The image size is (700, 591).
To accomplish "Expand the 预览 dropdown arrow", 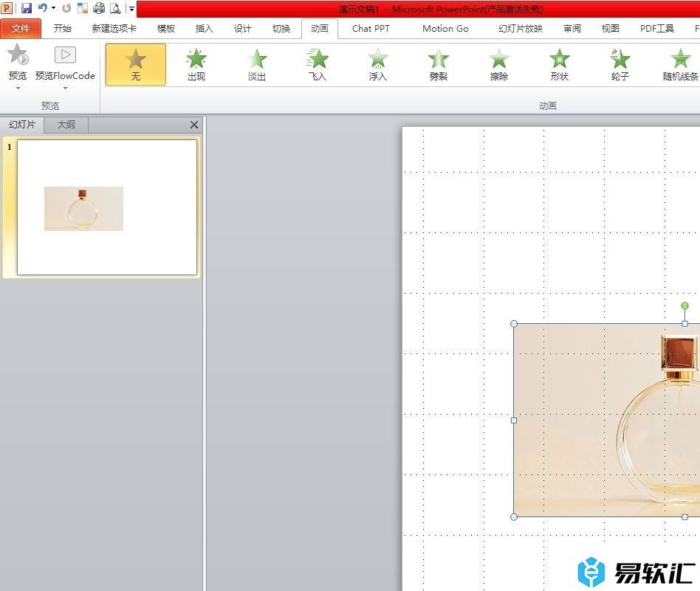I will [18, 88].
